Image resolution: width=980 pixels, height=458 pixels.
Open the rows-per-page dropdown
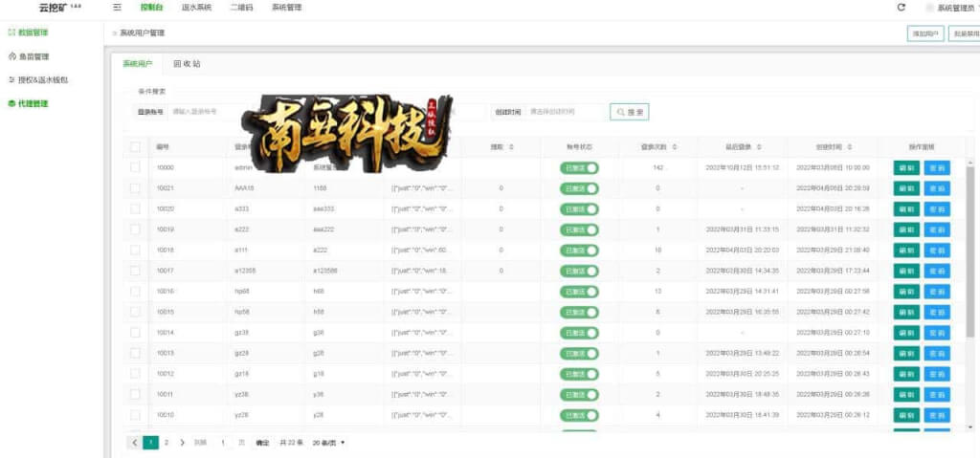(x=328, y=443)
